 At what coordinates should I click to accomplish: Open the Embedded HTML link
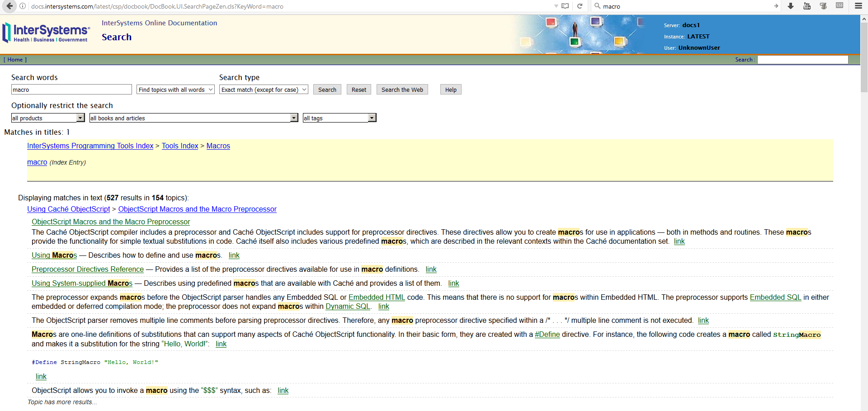377,297
